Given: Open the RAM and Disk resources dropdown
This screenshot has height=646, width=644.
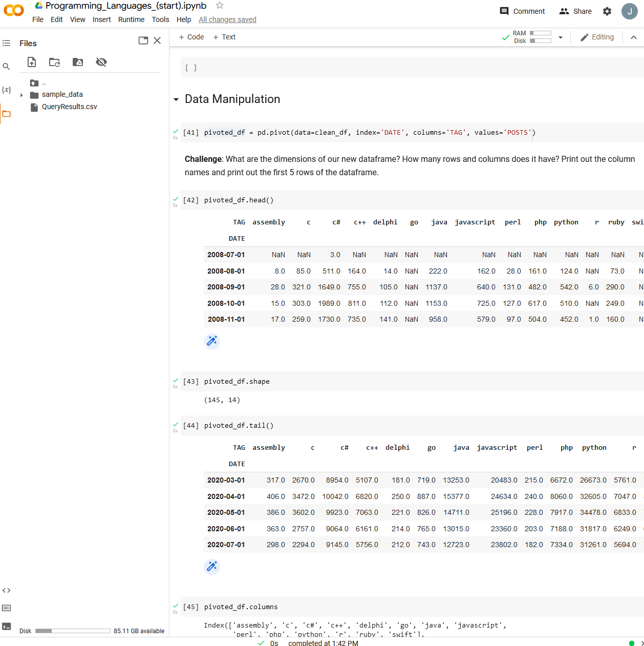Looking at the screenshot, I should [x=561, y=37].
